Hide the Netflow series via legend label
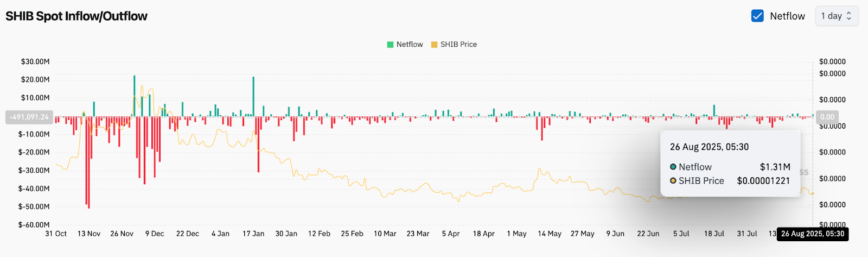The image size is (868, 257). [x=410, y=45]
